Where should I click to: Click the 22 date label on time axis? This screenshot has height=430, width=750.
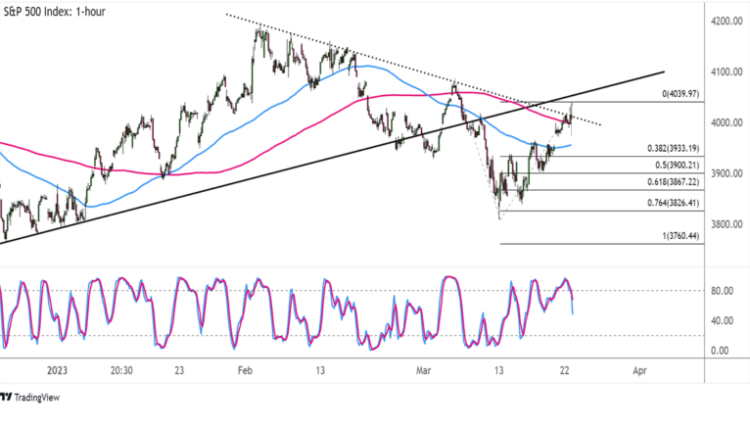point(565,369)
